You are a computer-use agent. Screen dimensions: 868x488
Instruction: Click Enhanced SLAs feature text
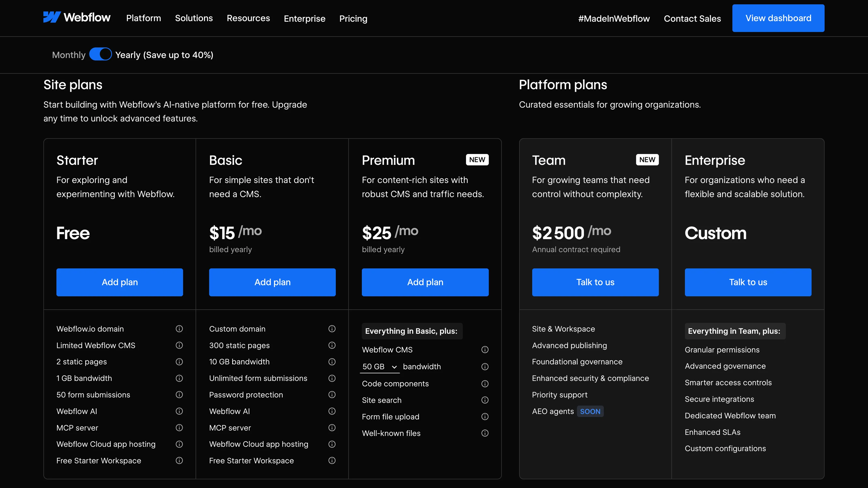(713, 432)
